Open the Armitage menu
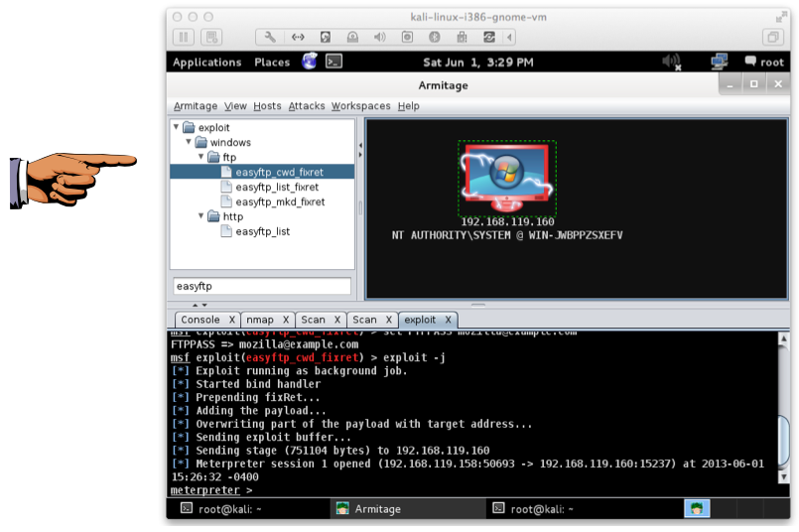The height and width of the screenshot is (532, 799). coord(196,106)
